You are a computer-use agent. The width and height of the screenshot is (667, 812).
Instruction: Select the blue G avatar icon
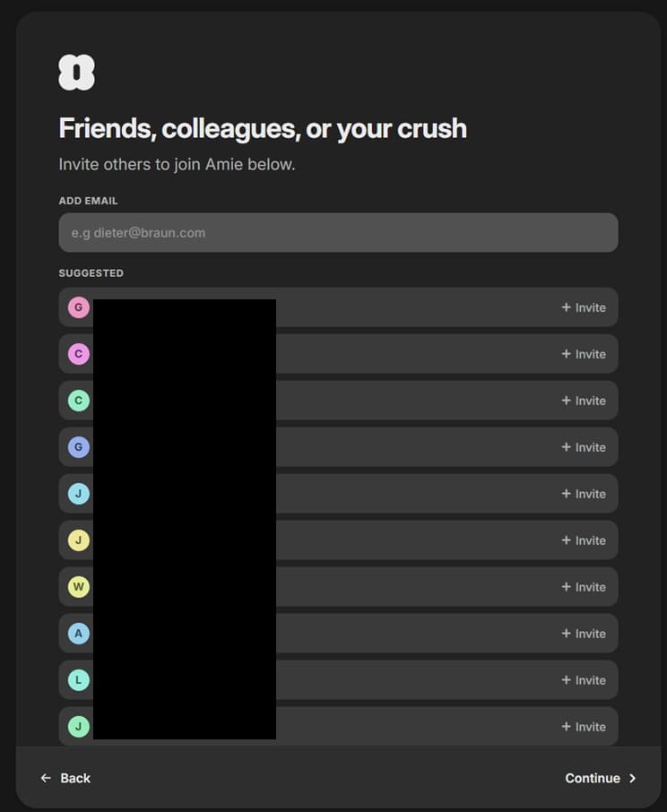(79, 447)
